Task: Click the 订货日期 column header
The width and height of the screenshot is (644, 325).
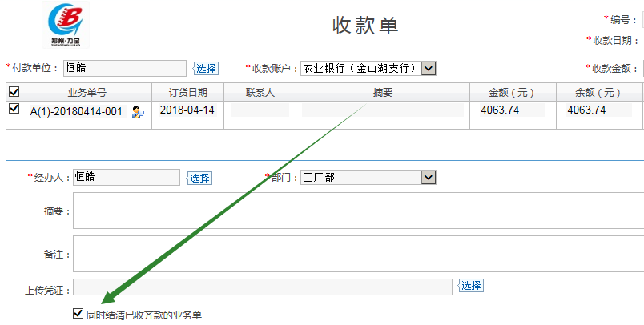Action: pyautogui.click(x=188, y=92)
